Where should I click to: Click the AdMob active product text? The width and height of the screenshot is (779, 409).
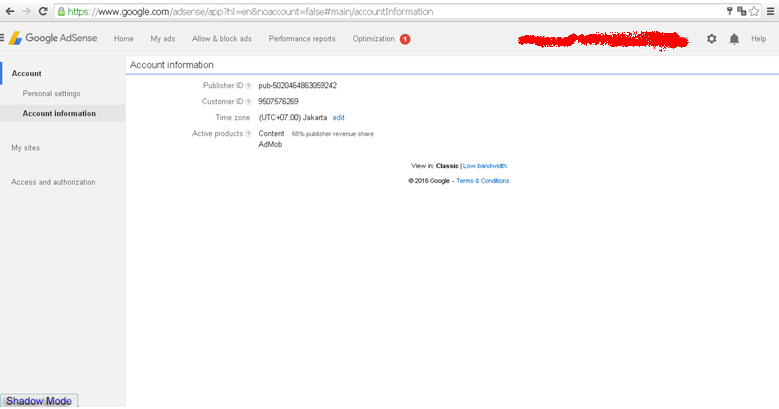point(270,145)
